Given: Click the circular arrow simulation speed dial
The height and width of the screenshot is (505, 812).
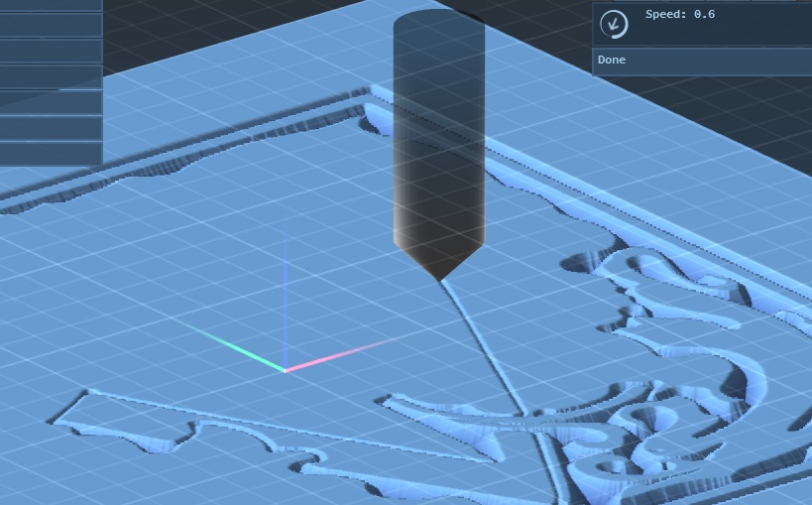Looking at the screenshot, I should tap(614, 24).
